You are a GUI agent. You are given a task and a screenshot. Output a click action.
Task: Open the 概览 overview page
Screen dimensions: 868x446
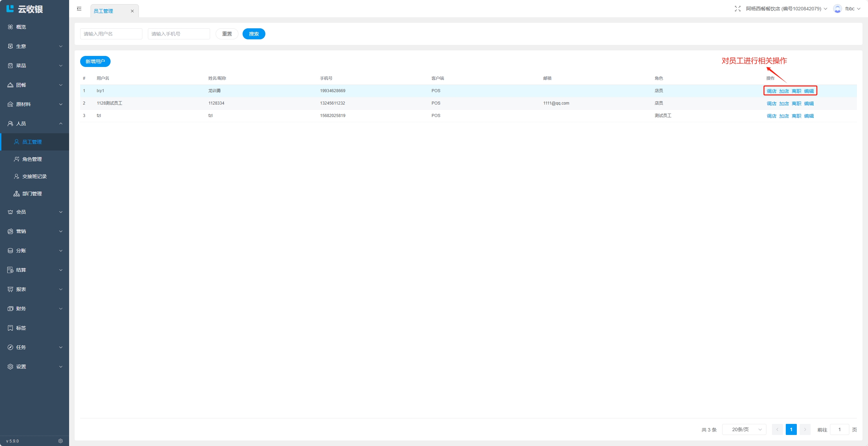click(x=21, y=27)
